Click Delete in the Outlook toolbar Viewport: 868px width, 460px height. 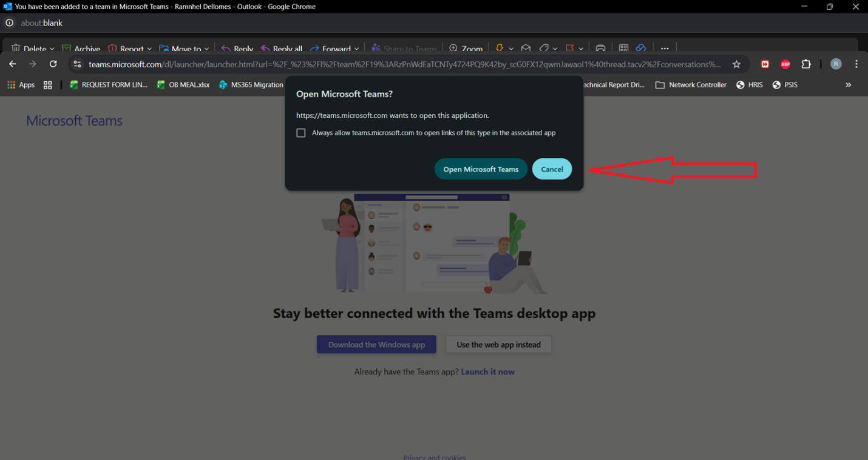pyautogui.click(x=29, y=49)
